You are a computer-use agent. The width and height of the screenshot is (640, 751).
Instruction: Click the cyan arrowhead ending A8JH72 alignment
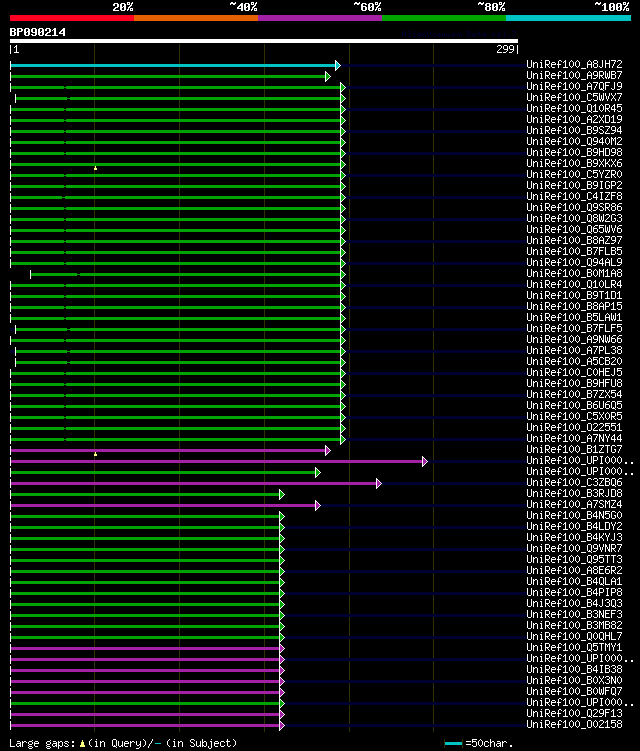(x=338, y=65)
